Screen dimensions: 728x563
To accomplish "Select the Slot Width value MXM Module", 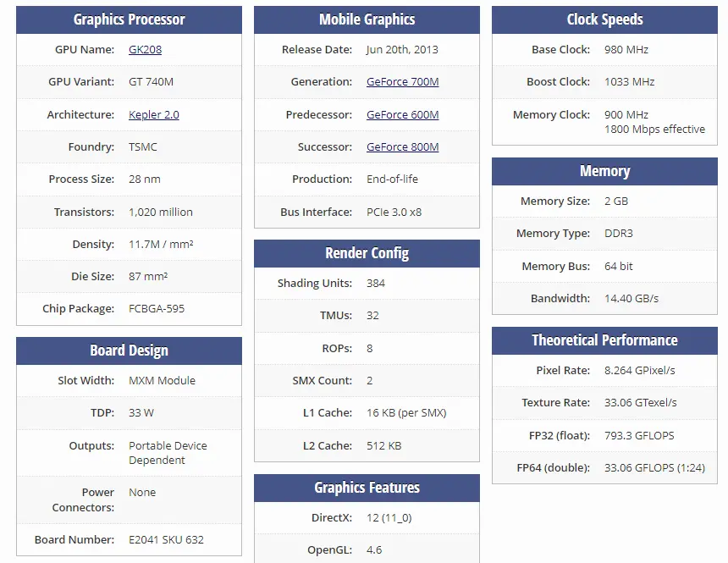I will (x=162, y=380).
